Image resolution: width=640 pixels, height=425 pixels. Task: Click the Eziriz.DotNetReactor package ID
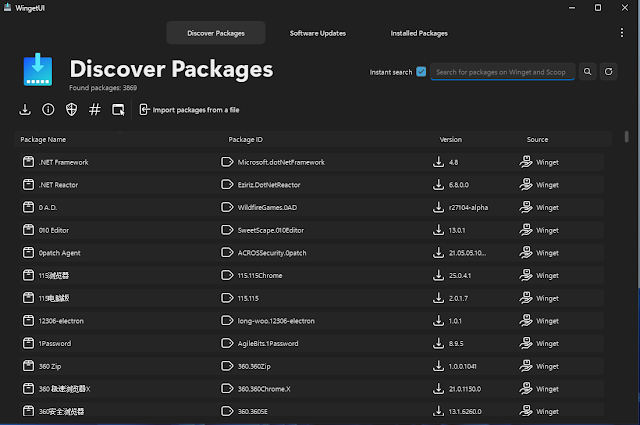269,185
